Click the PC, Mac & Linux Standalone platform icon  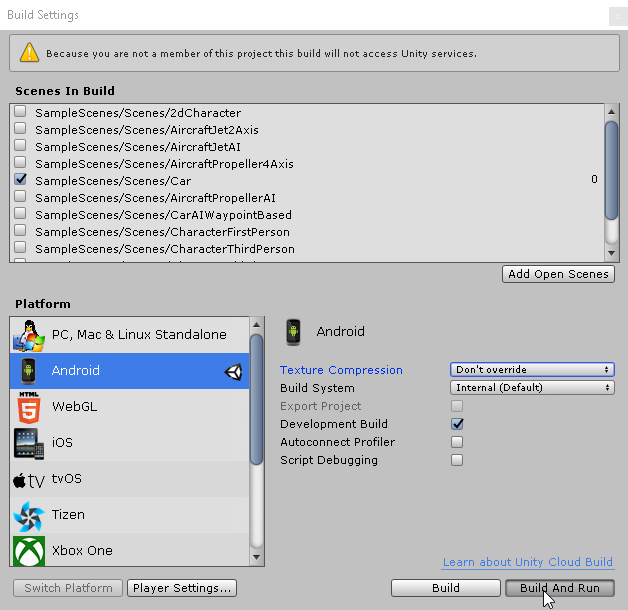tap(29, 335)
